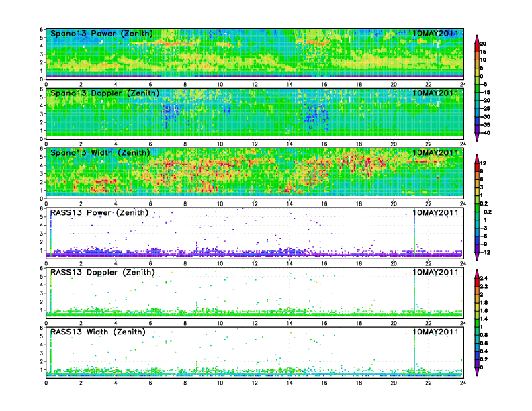Click the '2.4' label on bottom color bar
Image resolution: width=532 pixels, height=411 pixels.
[484, 278]
